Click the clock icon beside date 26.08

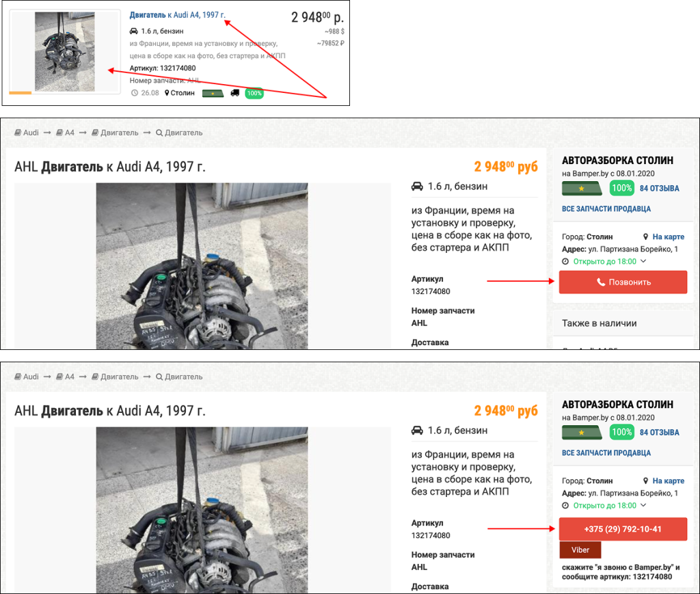pos(134,93)
